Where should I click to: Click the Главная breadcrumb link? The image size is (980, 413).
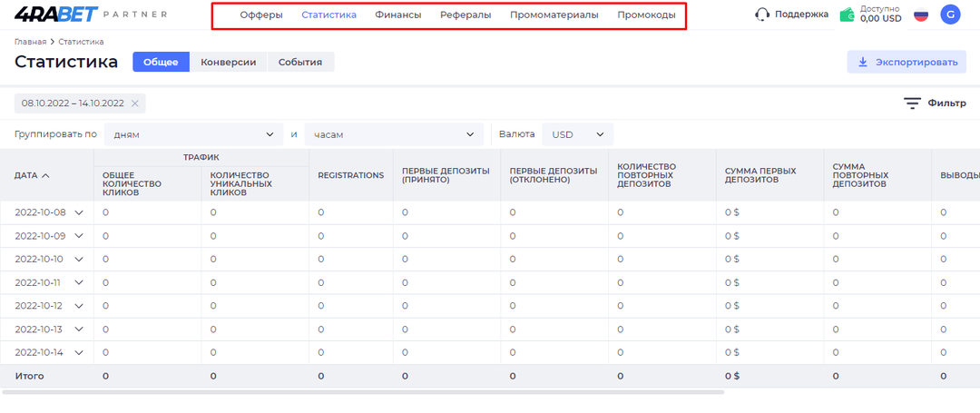coord(31,42)
